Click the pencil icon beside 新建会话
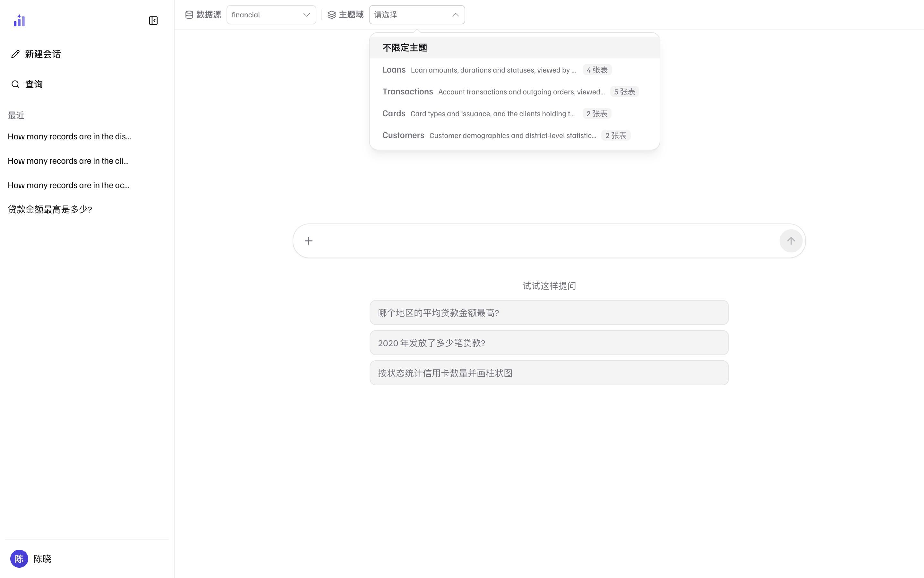The width and height of the screenshot is (924, 578). coord(15,54)
